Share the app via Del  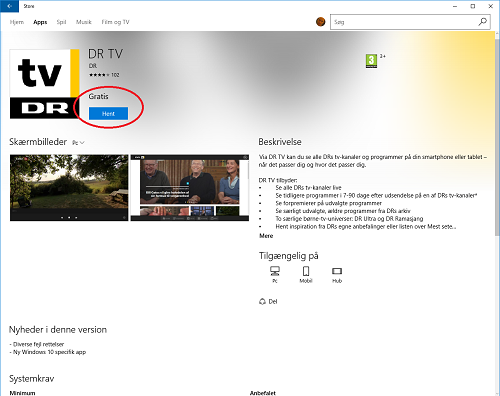(x=268, y=301)
